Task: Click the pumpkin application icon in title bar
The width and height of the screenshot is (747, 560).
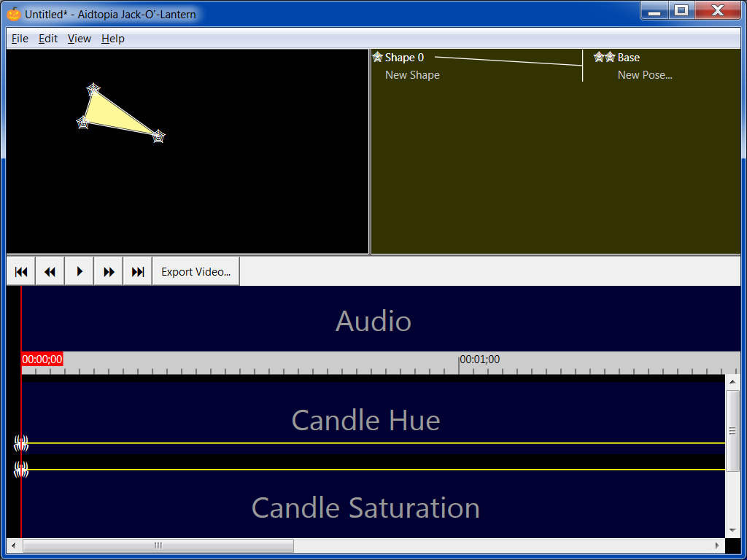Action: click(x=14, y=14)
